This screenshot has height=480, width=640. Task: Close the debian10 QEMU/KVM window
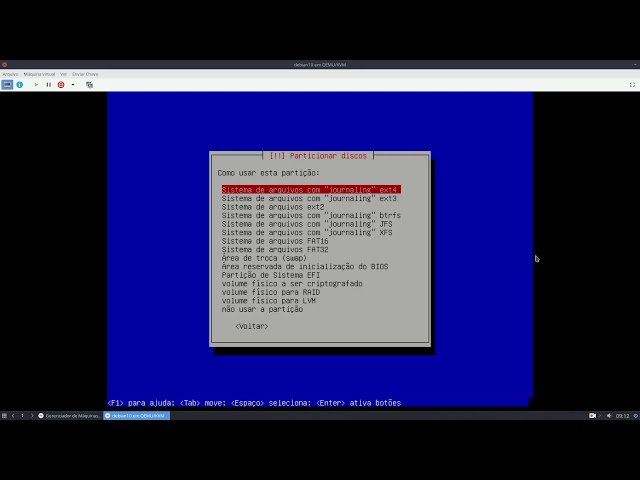(x=4, y=64)
